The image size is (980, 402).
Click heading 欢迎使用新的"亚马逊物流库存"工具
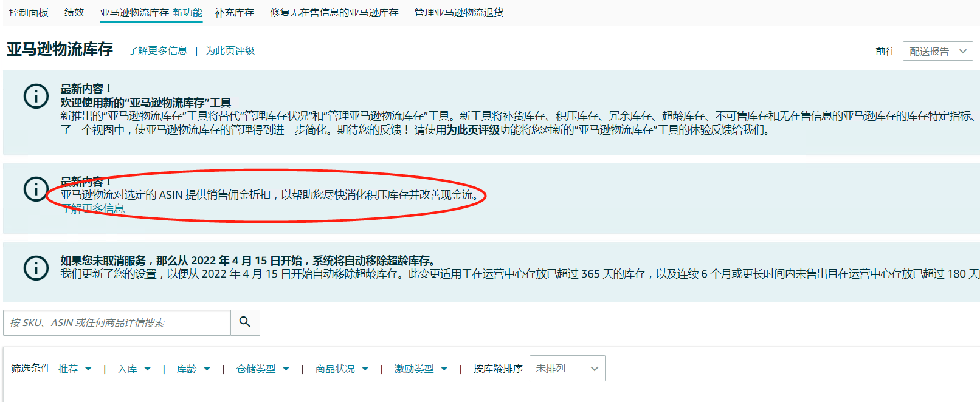pos(146,103)
